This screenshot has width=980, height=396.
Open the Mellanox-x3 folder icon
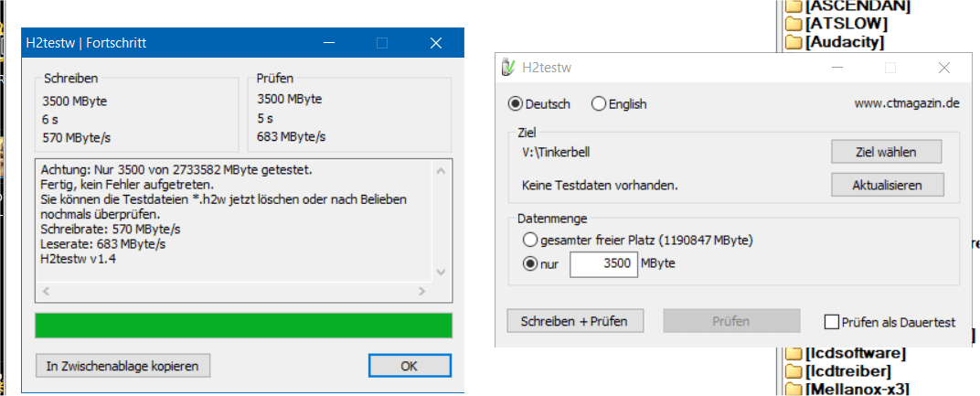click(794, 388)
